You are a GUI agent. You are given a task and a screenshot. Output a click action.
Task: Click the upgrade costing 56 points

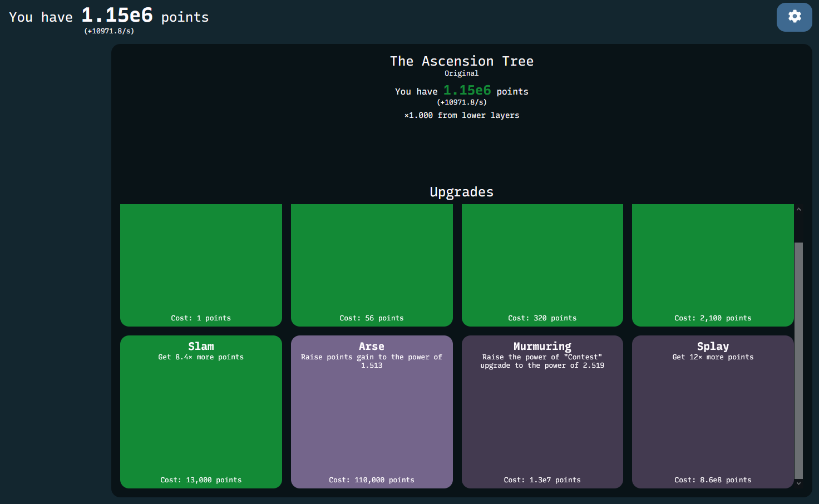pos(372,265)
